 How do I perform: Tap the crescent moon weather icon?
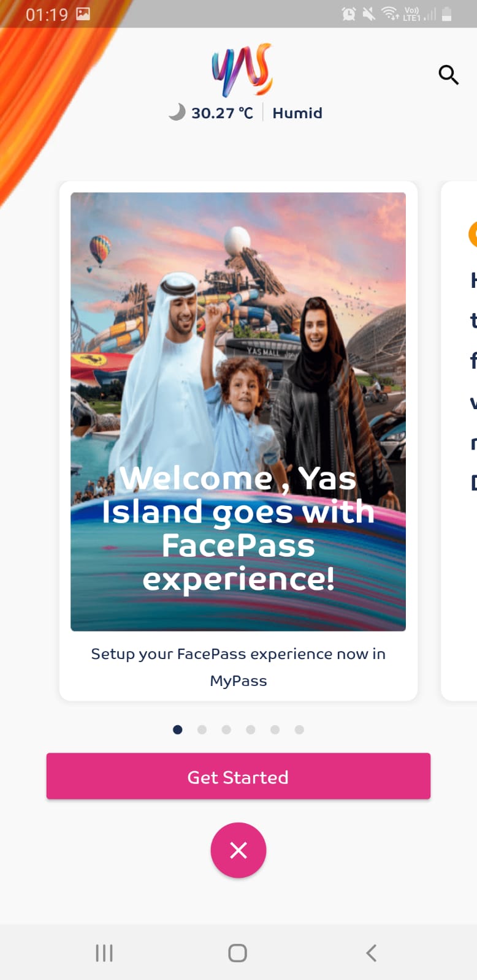pos(177,112)
